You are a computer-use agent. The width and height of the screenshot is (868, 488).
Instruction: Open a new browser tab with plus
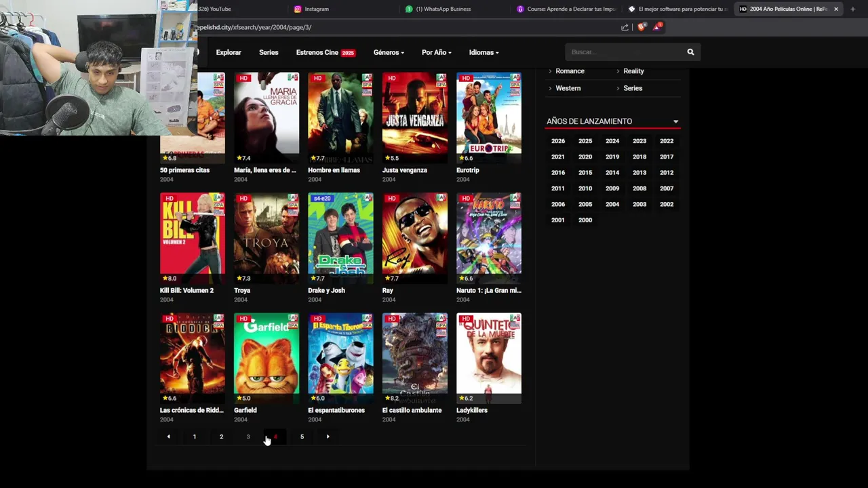852,9
